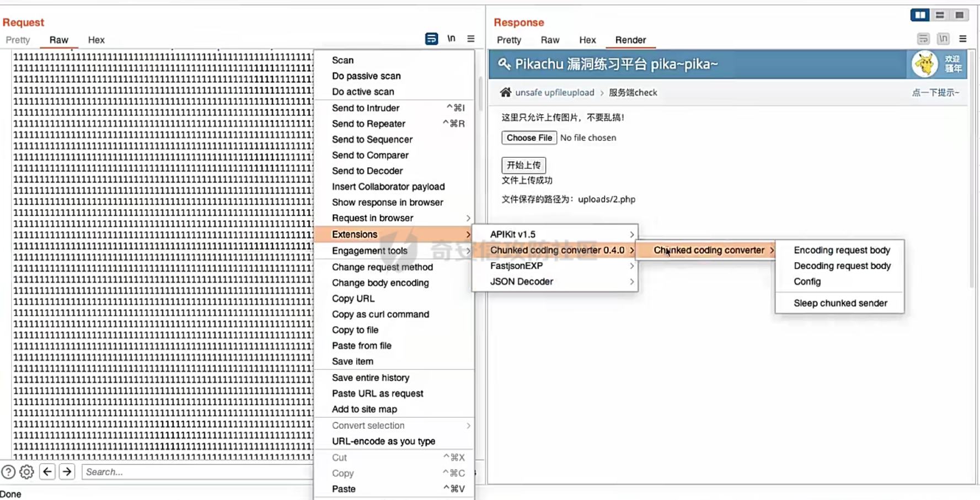Open search settings gear icon
The height and width of the screenshot is (500, 980).
coord(26,472)
